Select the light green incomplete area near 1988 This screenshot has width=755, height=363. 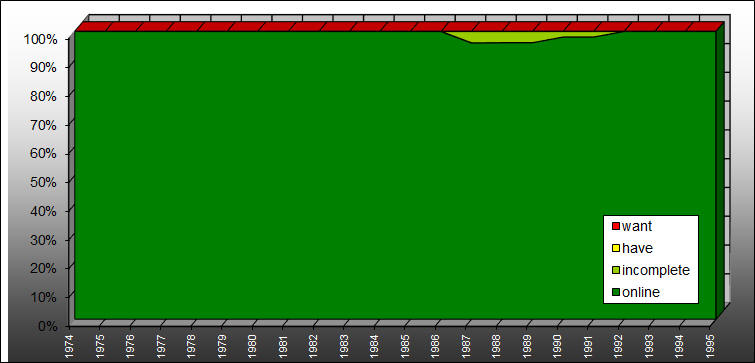pos(501,37)
